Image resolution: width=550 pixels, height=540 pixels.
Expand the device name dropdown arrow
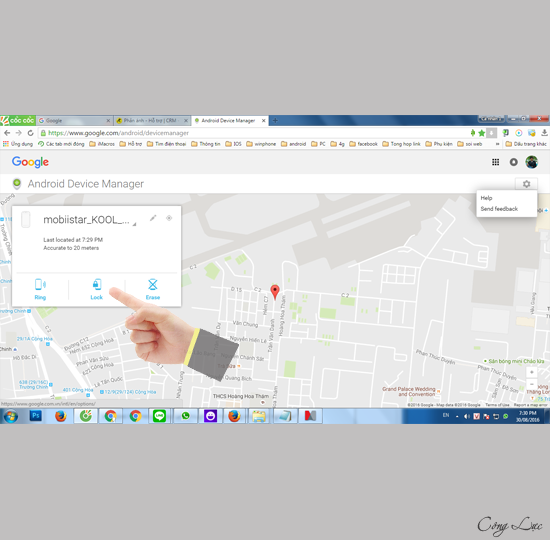134,224
